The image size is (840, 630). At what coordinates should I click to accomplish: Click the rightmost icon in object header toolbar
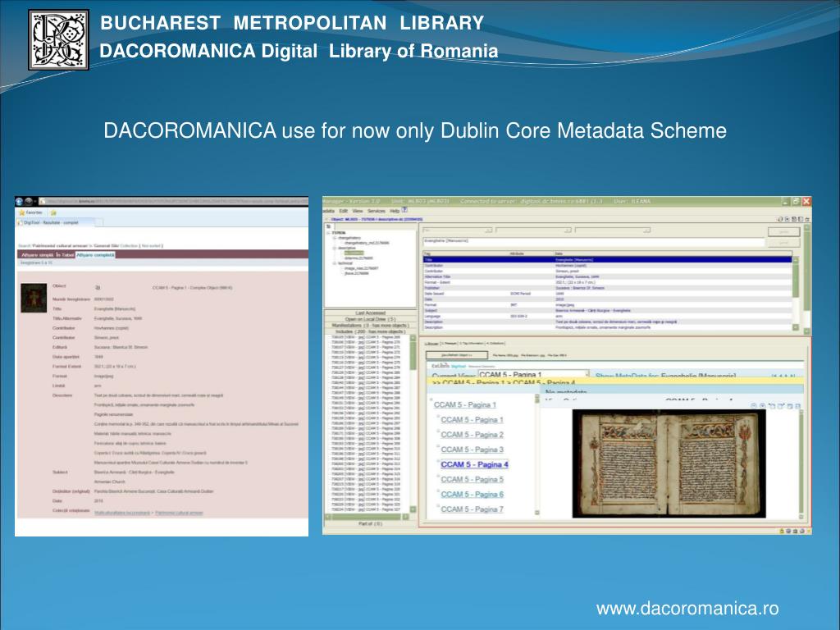click(x=807, y=219)
